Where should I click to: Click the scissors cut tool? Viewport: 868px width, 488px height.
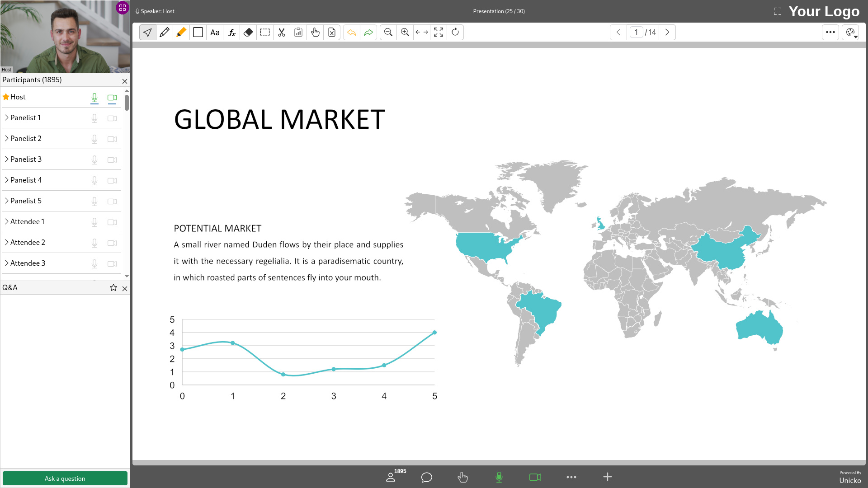282,32
